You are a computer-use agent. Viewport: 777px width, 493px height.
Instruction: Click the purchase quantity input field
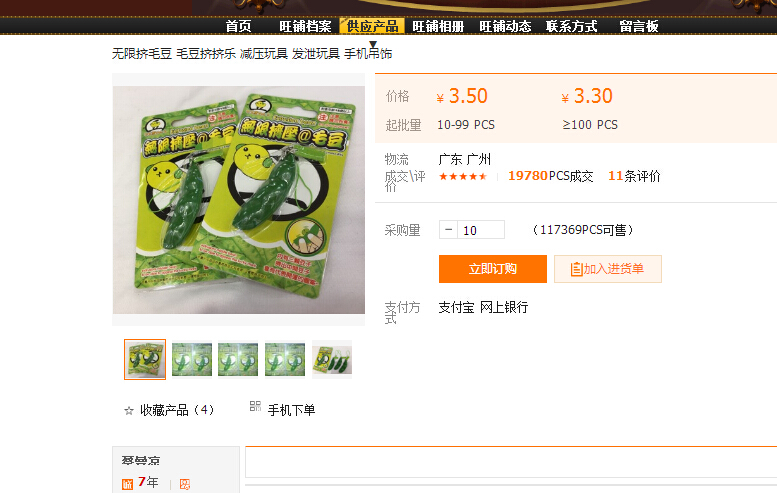(x=481, y=230)
